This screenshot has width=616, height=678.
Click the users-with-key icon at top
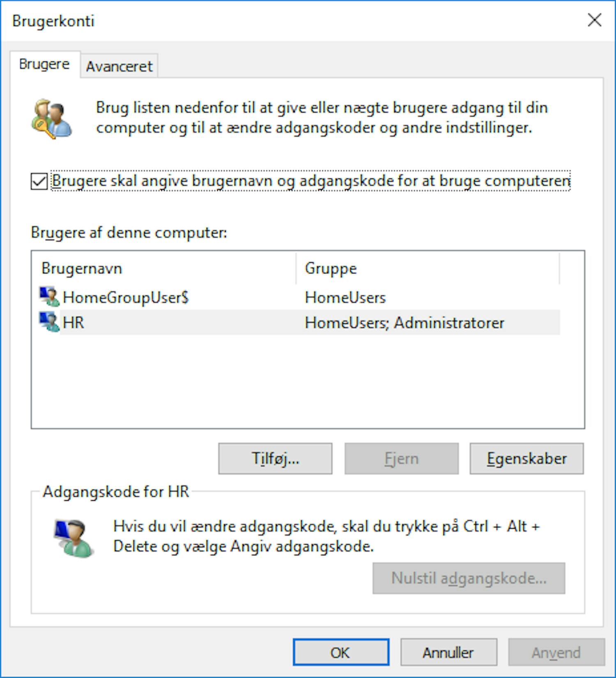51,119
